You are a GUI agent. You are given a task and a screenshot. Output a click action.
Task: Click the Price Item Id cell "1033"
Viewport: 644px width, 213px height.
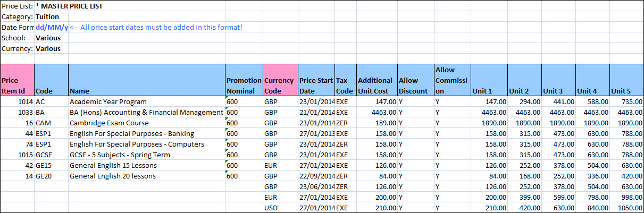(17, 112)
